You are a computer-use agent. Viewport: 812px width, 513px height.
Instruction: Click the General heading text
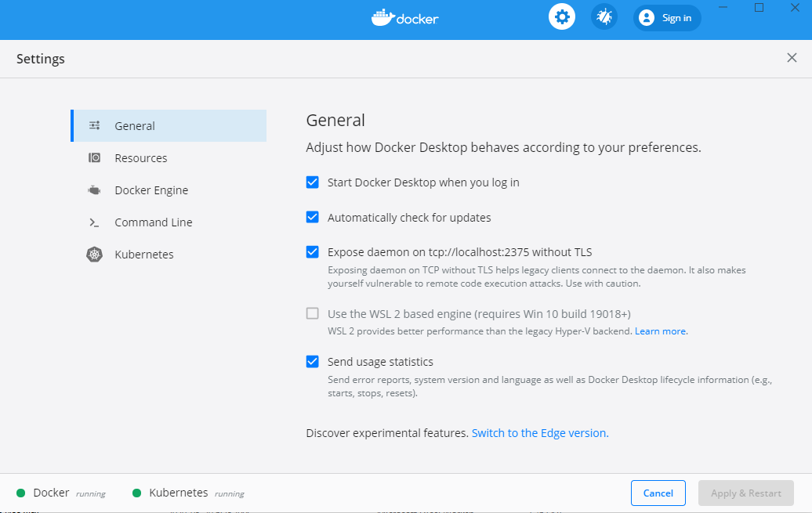point(335,120)
